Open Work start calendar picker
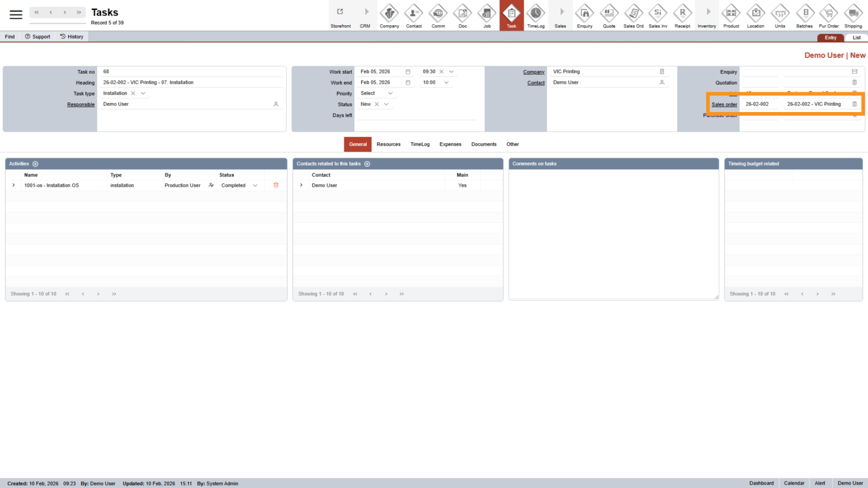This screenshot has width=868, height=488. 408,72
